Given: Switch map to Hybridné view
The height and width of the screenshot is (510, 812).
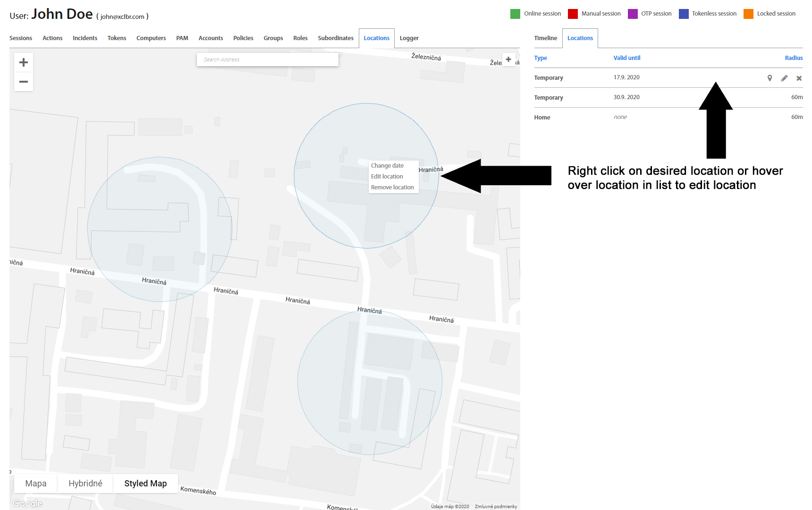Looking at the screenshot, I should click(x=85, y=484).
